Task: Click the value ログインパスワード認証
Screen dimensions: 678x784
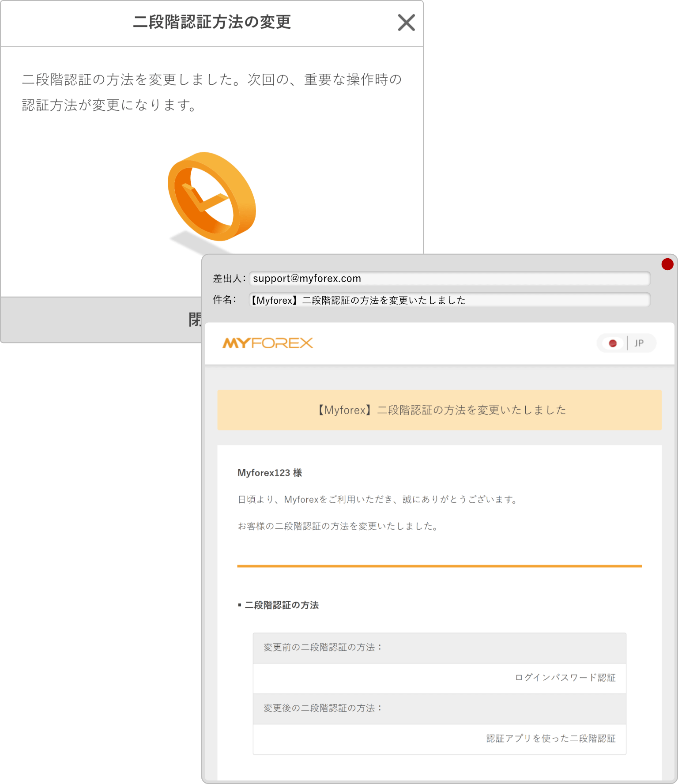Action: tap(565, 678)
